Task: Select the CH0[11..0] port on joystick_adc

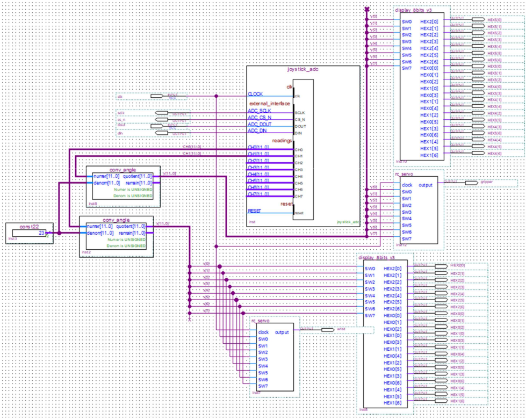Action: [258, 147]
